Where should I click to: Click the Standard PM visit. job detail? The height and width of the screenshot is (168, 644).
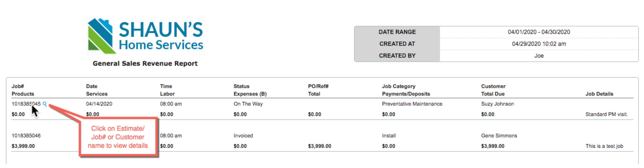(x=606, y=114)
